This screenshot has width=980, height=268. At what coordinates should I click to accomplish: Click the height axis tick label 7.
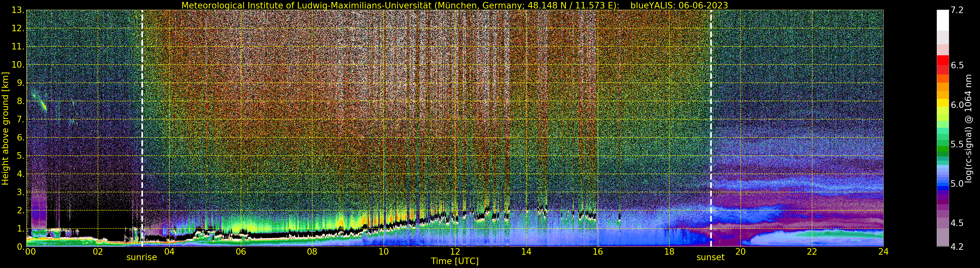coord(20,120)
